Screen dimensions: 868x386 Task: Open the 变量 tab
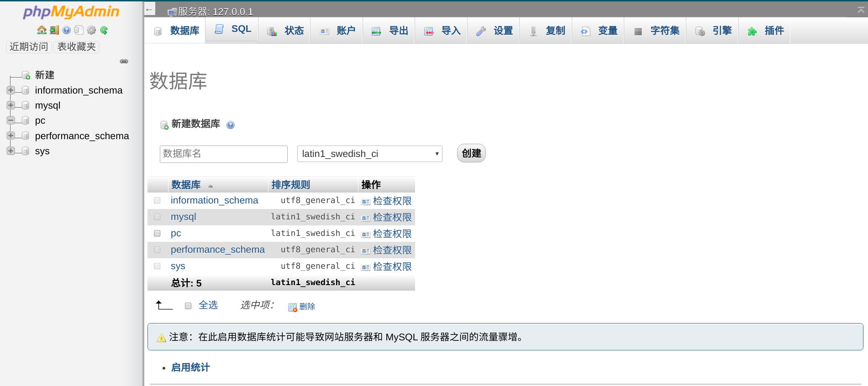(x=598, y=31)
